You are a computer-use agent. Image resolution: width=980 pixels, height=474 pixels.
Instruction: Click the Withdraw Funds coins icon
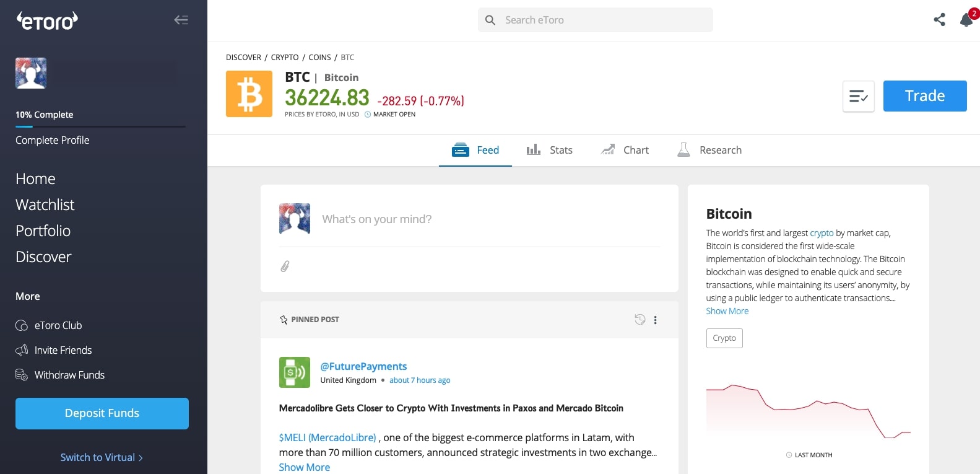click(x=22, y=375)
